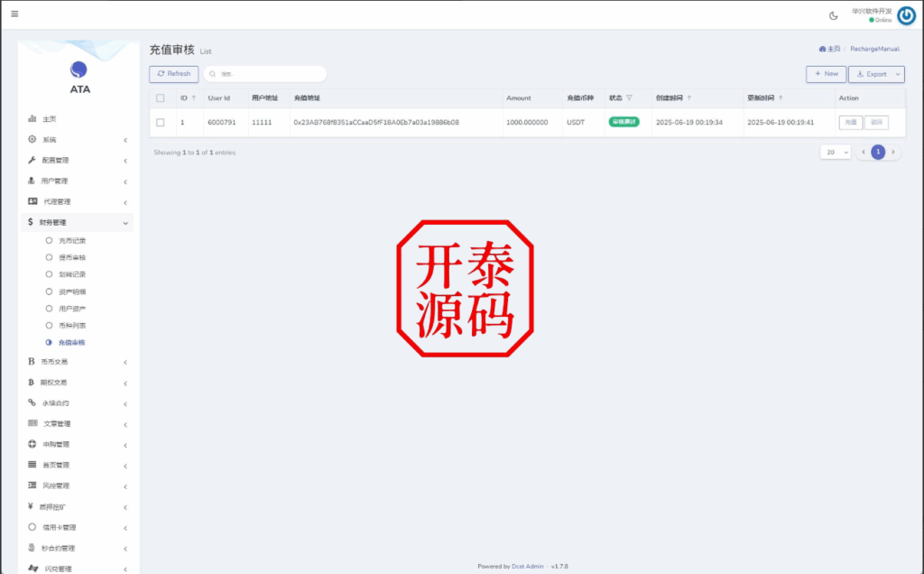Open the 状态 column filter funnel
The width and height of the screenshot is (924, 574).
pos(629,97)
